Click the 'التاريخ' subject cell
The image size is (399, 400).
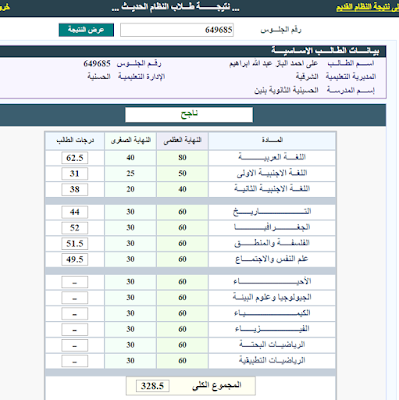click(x=272, y=212)
